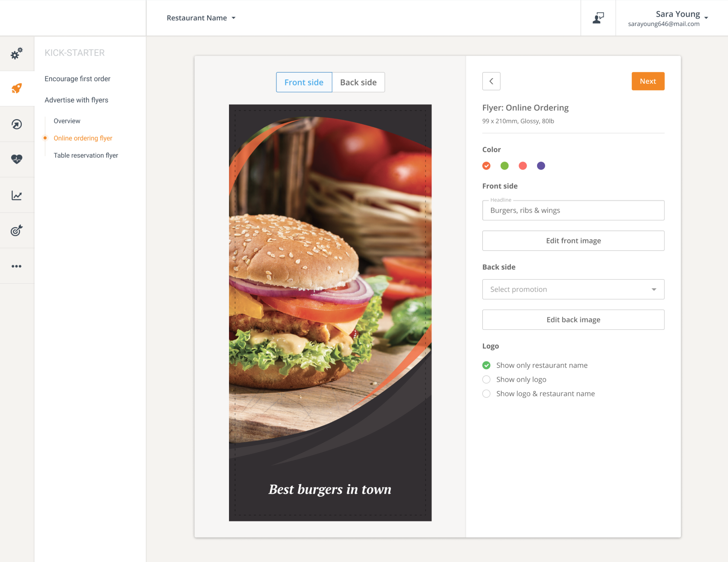Image resolution: width=728 pixels, height=562 pixels.
Task: Open the line chart reports icon
Action: pyautogui.click(x=17, y=195)
